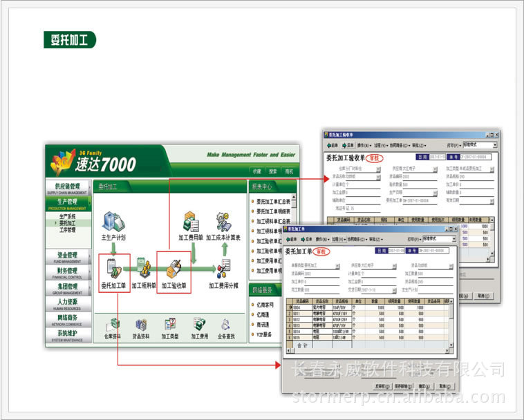524x420 pixels.
Task: Open 打印 menu in 委托加工单 window
Action: tap(413, 240)
